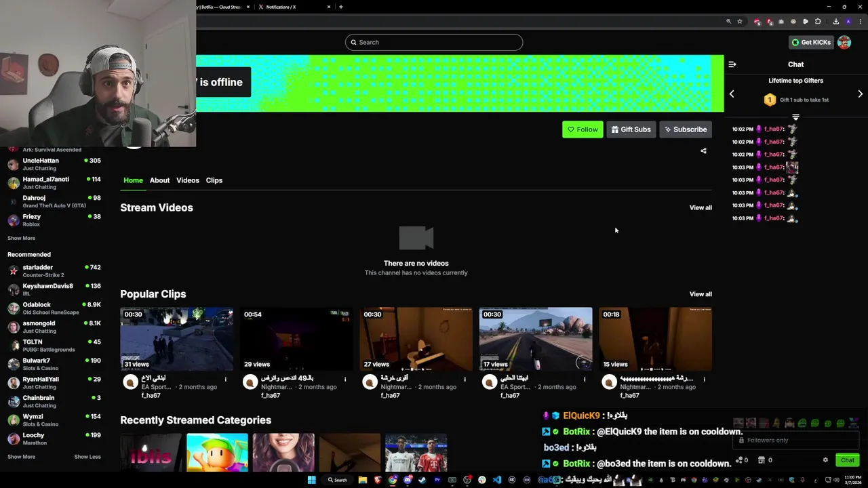Click the Chrome profile avatar icon
The image size is (868, 488).
tap(848, 22)
